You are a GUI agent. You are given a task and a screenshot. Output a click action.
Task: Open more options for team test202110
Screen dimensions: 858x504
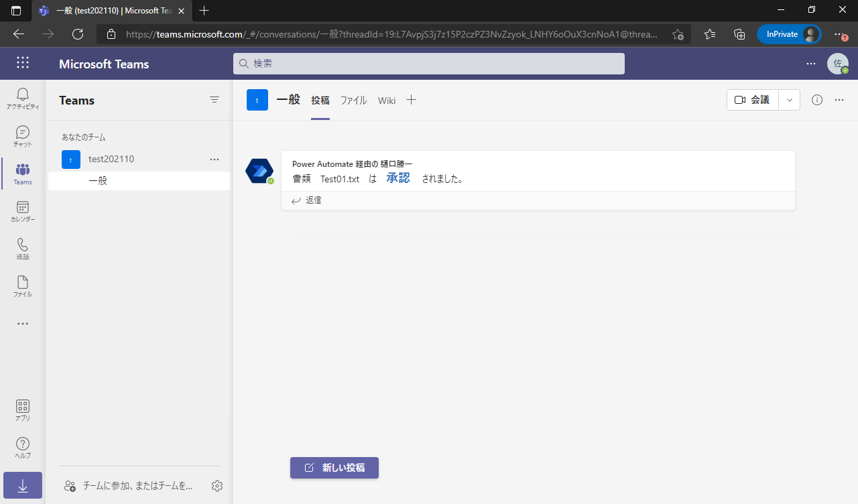(x=214, y=160)
